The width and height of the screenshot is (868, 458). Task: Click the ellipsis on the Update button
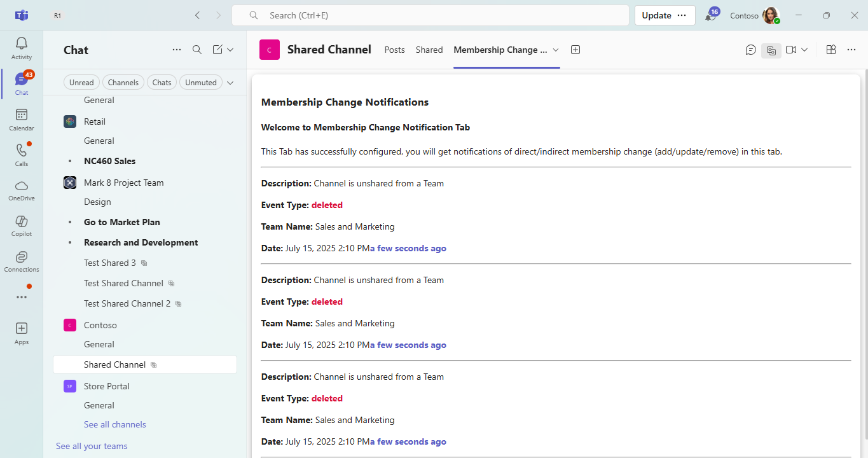[x=682, y=15]
